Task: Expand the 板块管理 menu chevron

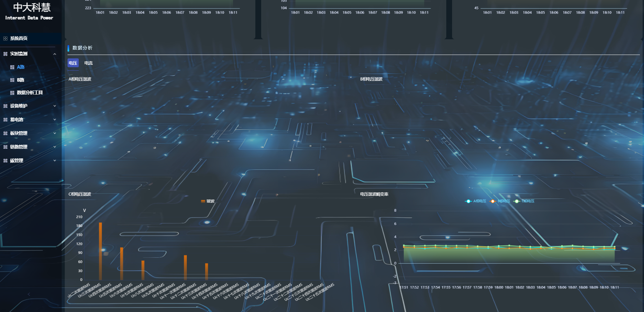Action: tap(55, 133)
